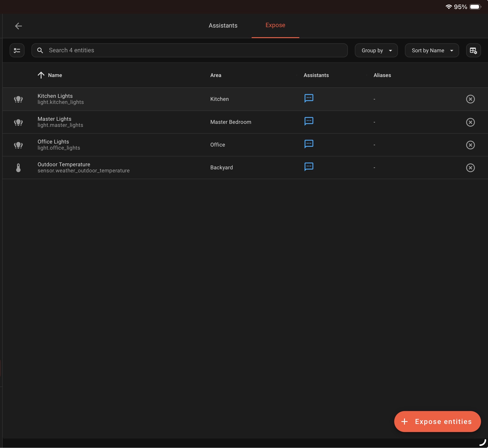Screen dimensions: 488x448
Task: Unexpose Office Lights with X button
Action: tap(470, 145)
